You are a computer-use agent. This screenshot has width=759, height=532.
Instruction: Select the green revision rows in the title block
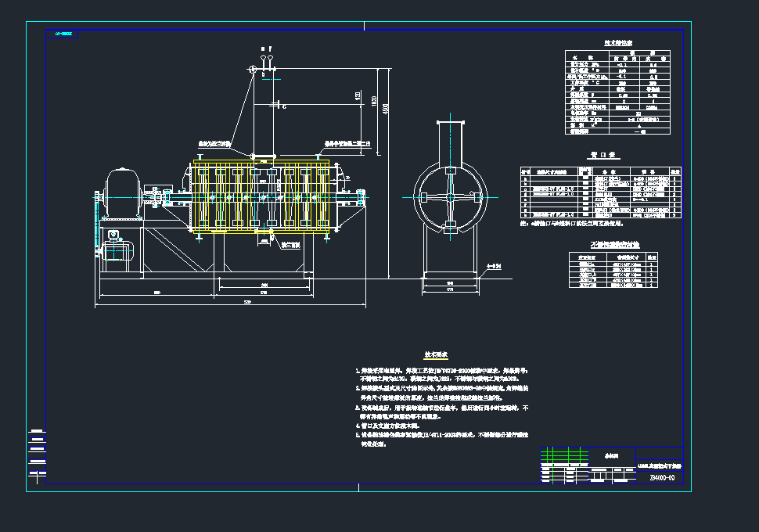pos(563,454)
